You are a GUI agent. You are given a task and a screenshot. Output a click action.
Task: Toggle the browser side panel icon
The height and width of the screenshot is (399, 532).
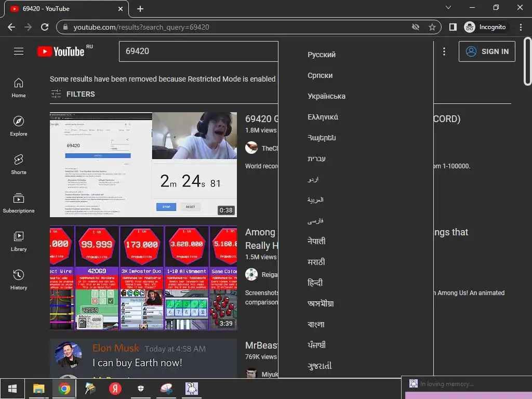click(453, 27)
